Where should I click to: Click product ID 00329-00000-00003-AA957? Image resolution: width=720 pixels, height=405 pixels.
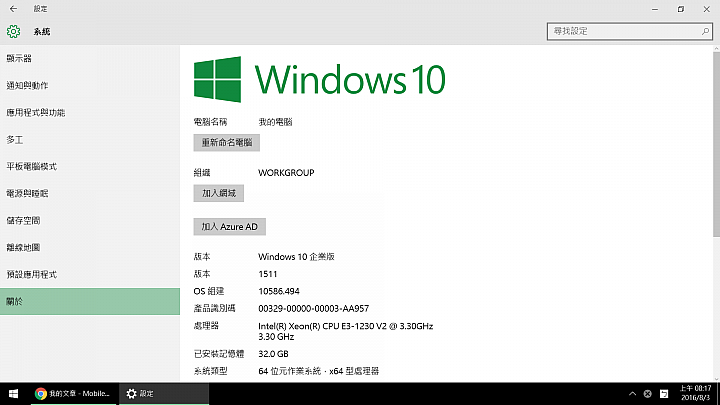[x=314, y=309]
